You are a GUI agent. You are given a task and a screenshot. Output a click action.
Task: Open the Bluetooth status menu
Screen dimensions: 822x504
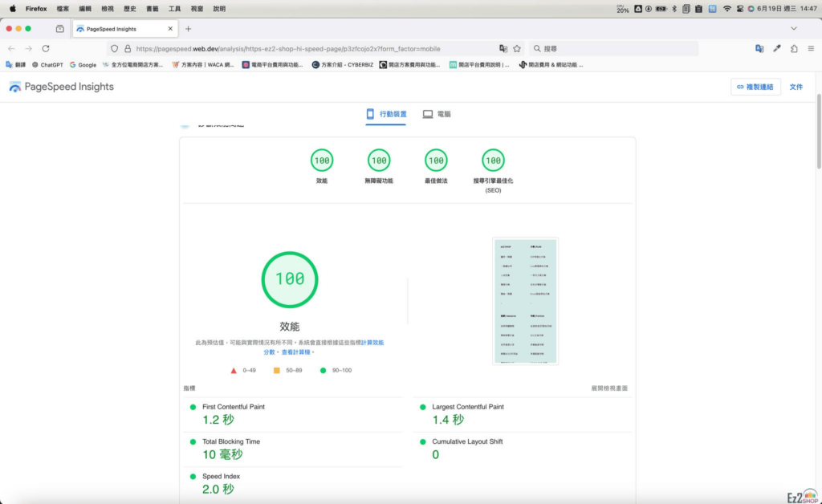point(674,8)
